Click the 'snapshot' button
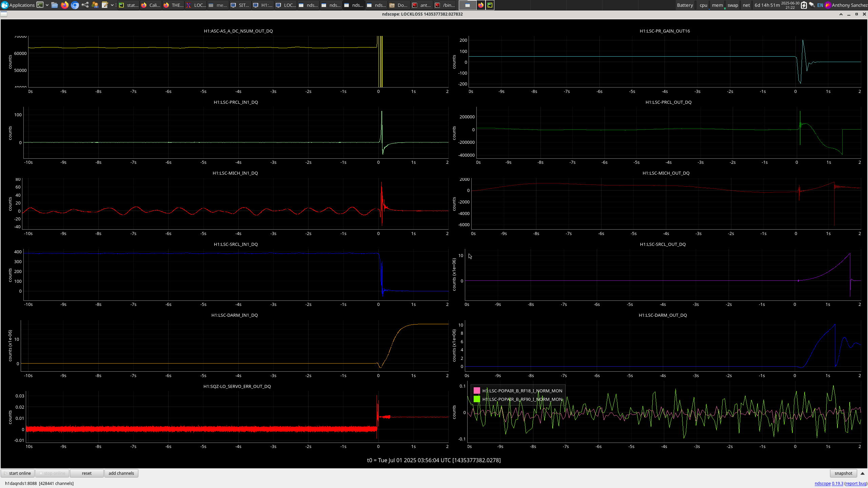 [x=843, y=473]
